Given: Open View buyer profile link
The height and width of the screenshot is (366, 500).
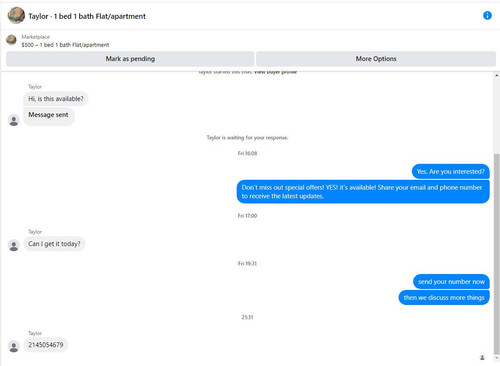Looking at the screenshot, I should 275,72.
